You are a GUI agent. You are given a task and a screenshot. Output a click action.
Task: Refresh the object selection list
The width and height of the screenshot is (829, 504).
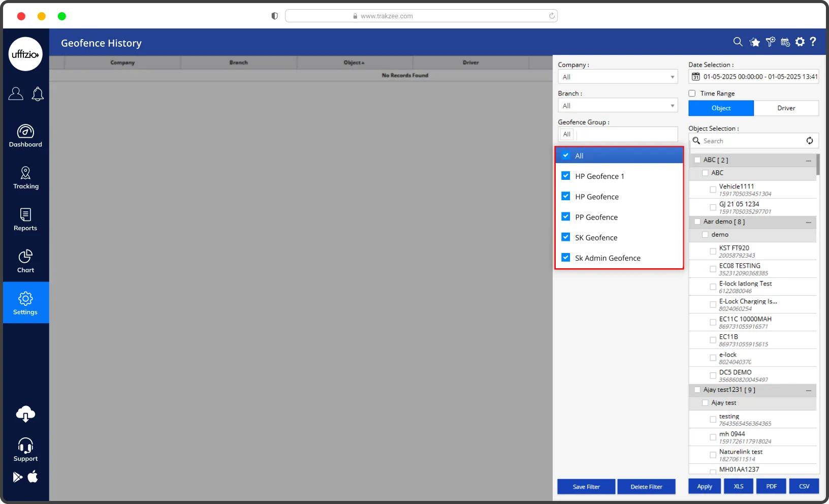tap(809, 141)
